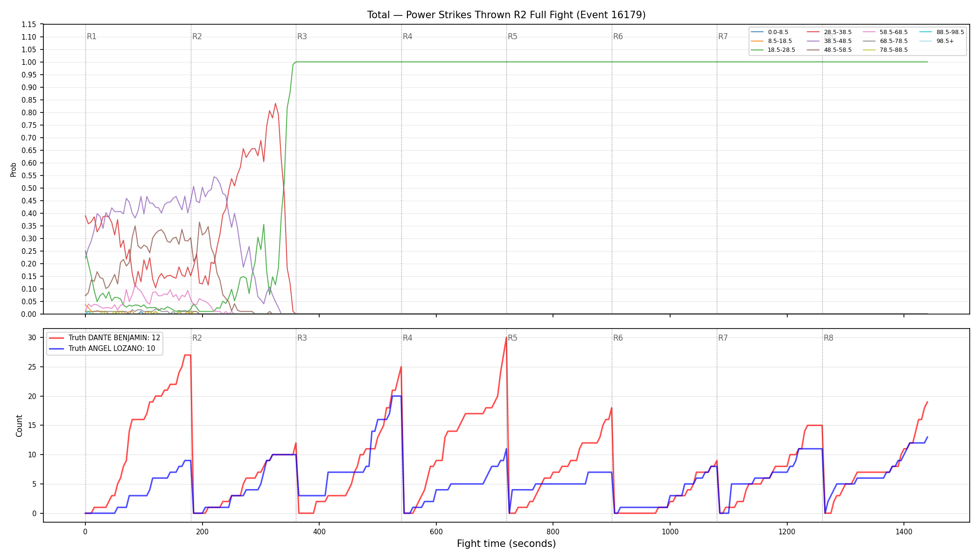Click the R6 round marker in the probability chart
980x560 pixels.
pos(618,36)
